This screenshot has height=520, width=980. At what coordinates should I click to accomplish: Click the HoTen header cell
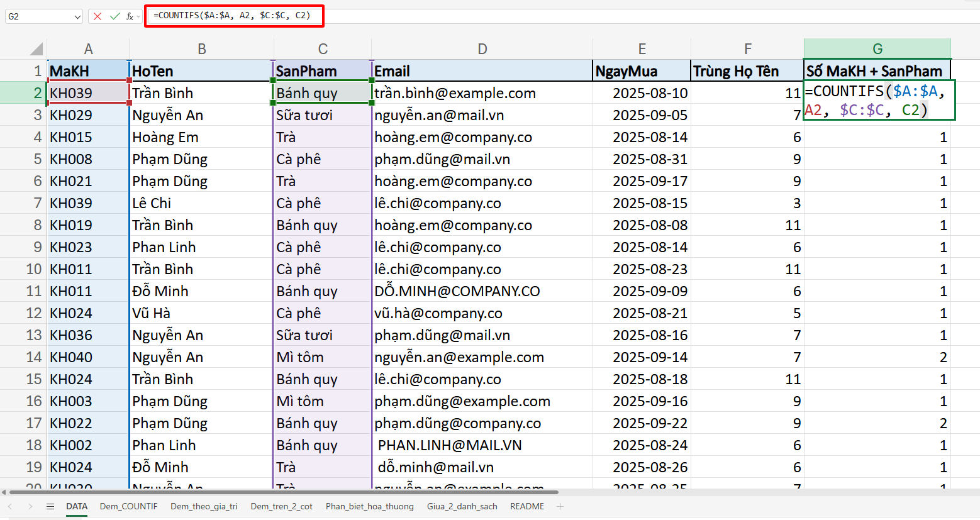201,71
